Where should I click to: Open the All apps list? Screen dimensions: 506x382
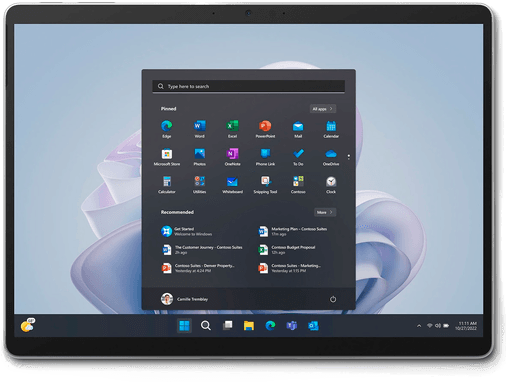click(x=322, y=109)
